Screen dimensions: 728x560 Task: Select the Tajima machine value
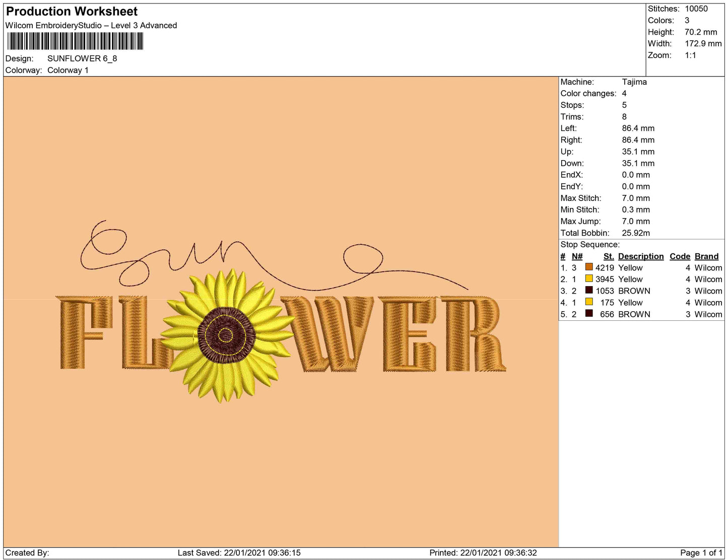[x=634, y=82]
